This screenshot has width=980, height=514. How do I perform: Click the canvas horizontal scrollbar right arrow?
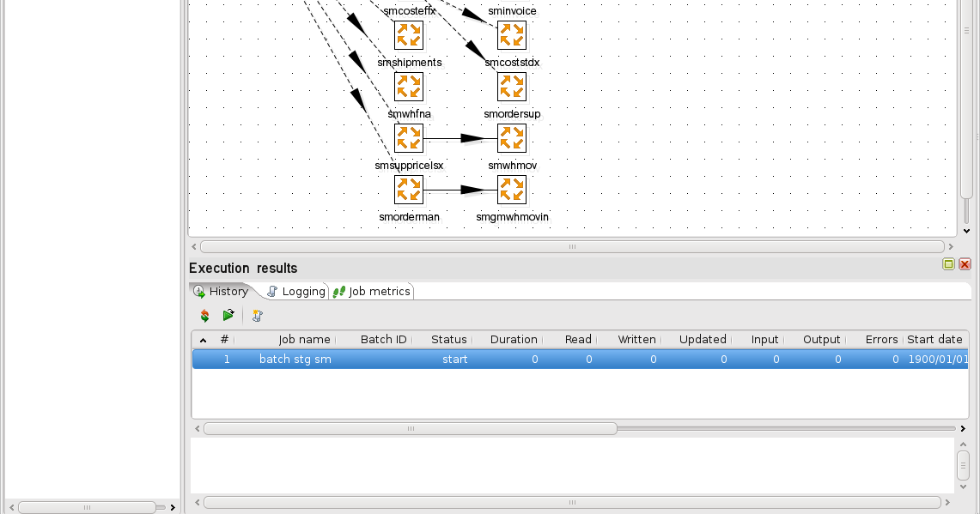click(949, 246)
